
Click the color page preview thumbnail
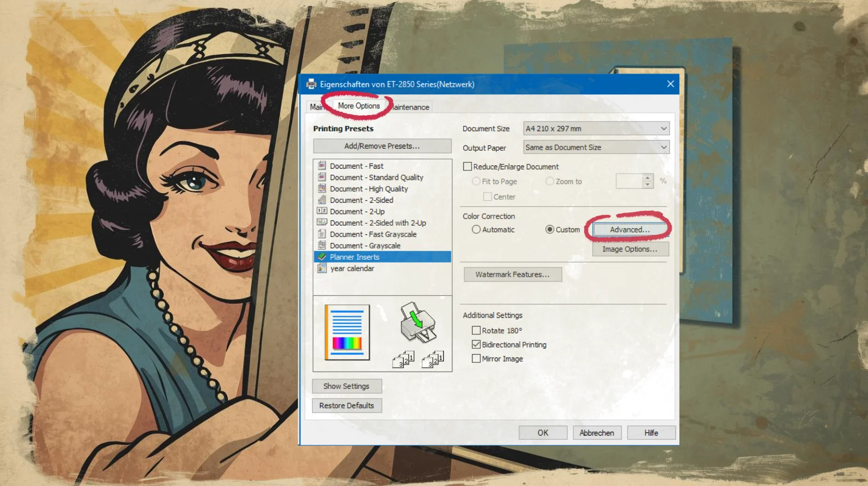click(x=347, y=332)
